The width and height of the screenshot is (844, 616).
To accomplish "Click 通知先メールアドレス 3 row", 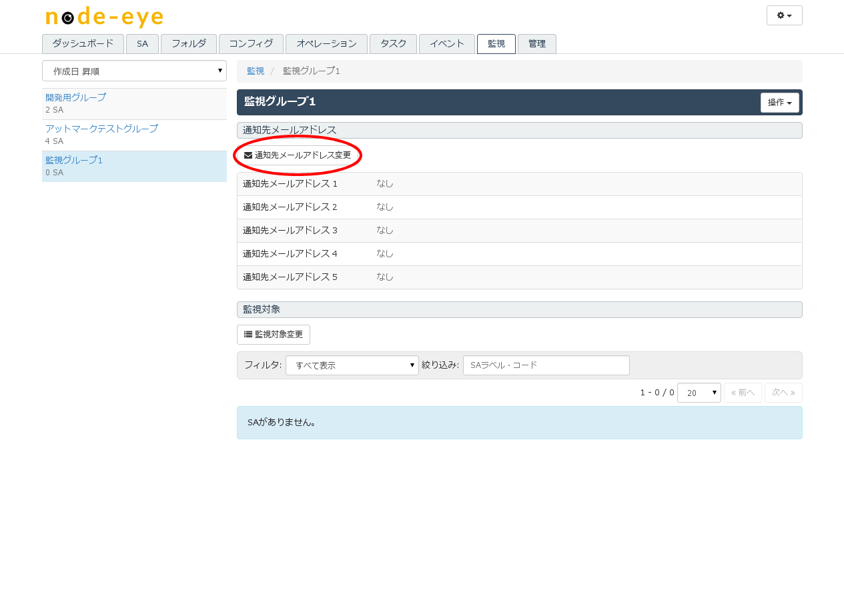I will (x=519, y=231).
